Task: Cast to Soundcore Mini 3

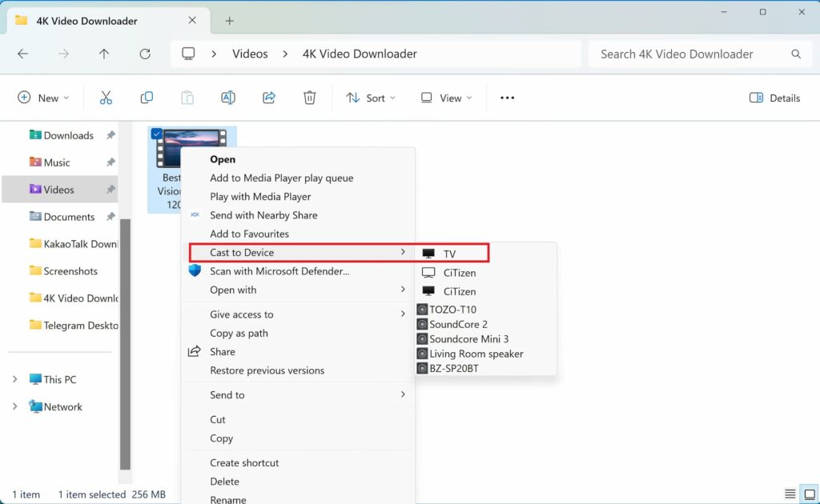Action: pyautogui.click(x=485, y=338)
